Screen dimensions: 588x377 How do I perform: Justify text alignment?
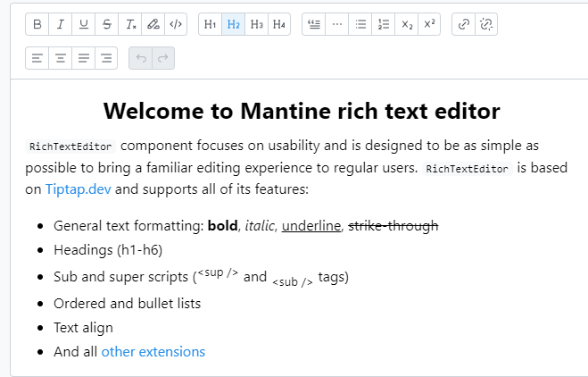tap(83, 58)
